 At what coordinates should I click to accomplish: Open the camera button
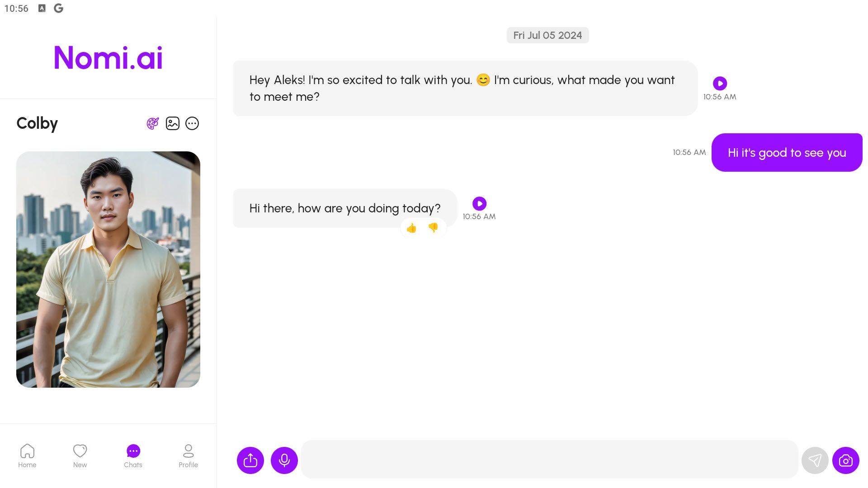coord(846,460)
